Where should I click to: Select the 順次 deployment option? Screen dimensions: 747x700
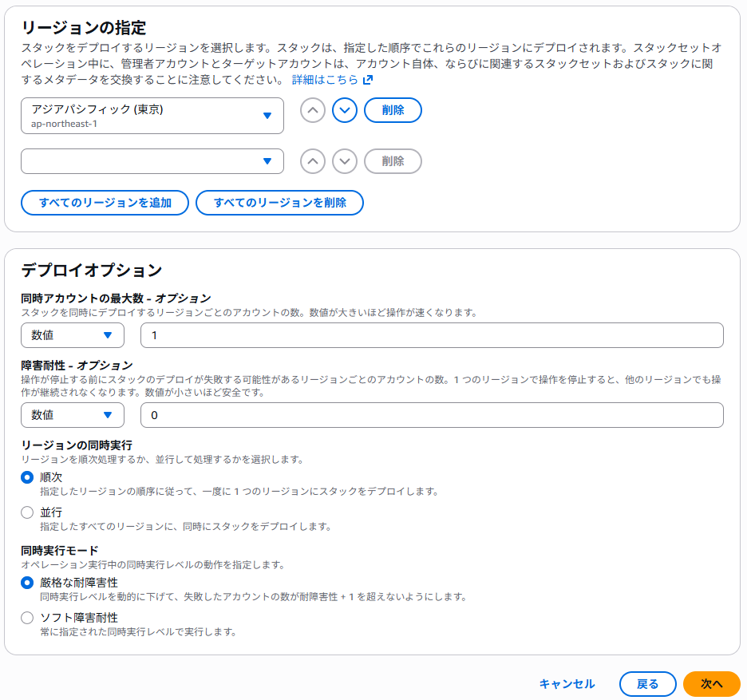26,476
